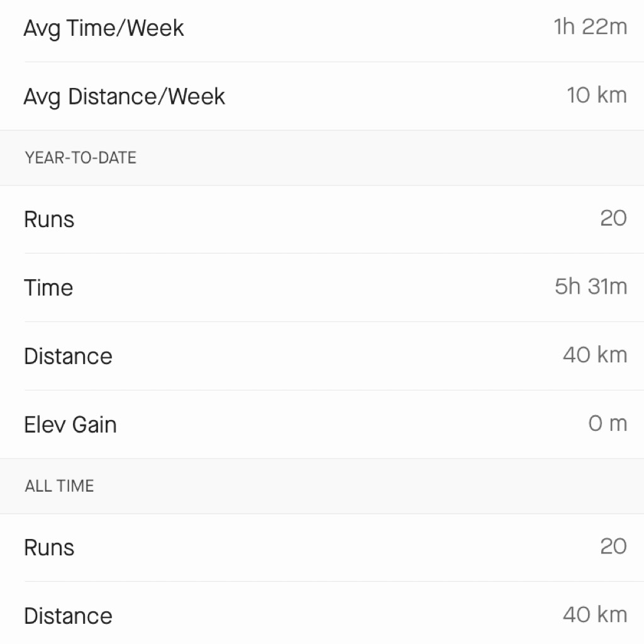Image resolution: width=644 pixels, height=644 pixels.
Task: Click the 5h 31m time value
Action: point(591,286)
